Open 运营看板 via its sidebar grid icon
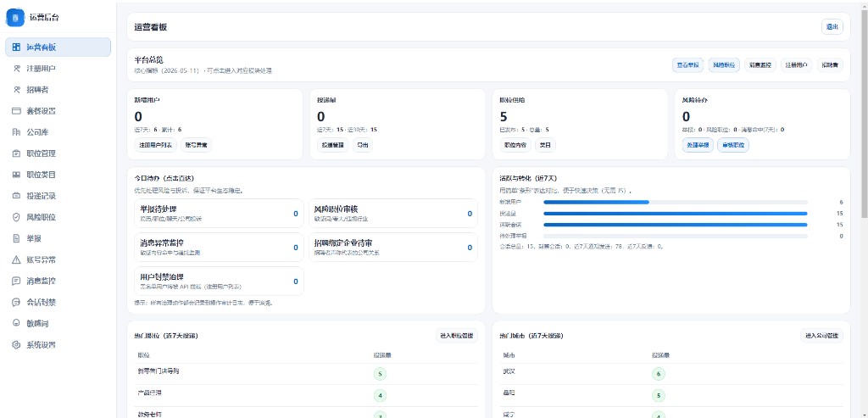Screen dimensions: 868x418 pos(17,47)
